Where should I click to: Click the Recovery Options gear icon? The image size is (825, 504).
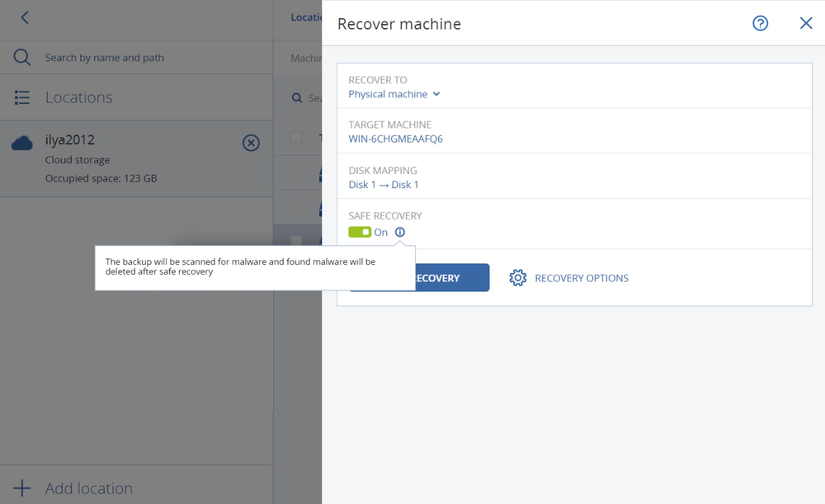(518, 278)
